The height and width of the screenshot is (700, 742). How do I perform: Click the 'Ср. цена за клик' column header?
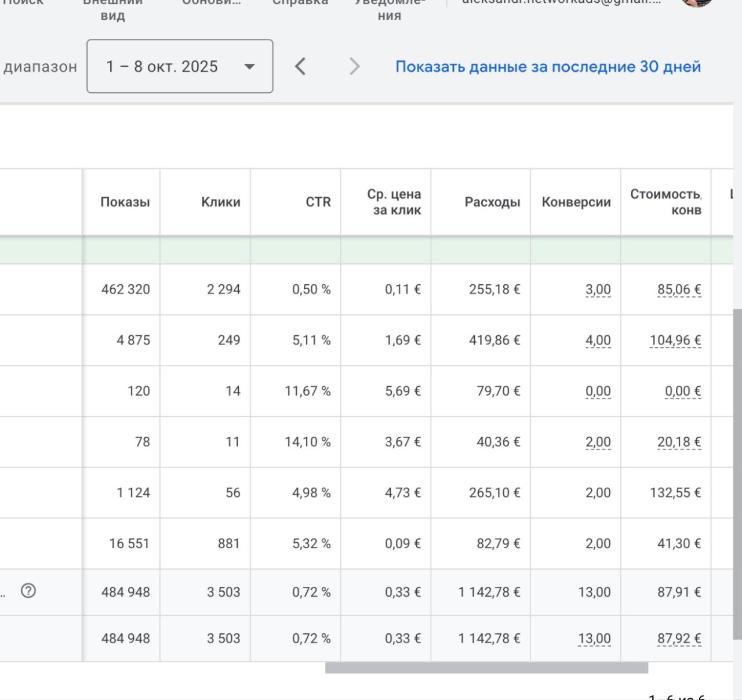click(394, 202)
